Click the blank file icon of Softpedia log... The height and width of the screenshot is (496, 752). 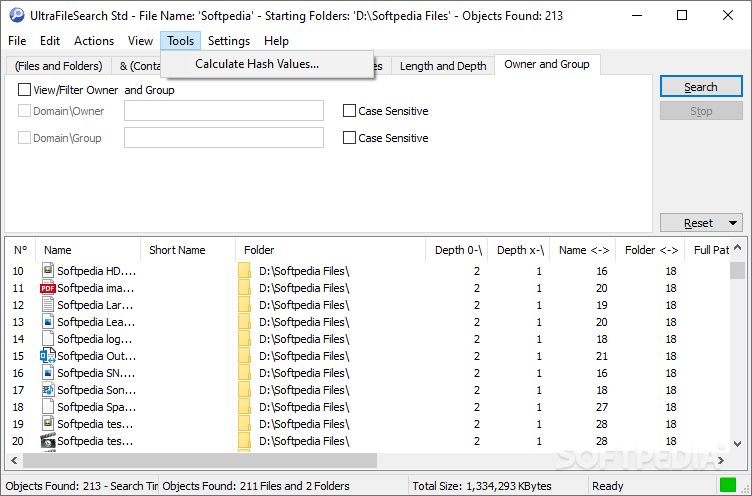pyautogui.click(x=47, y=338)
